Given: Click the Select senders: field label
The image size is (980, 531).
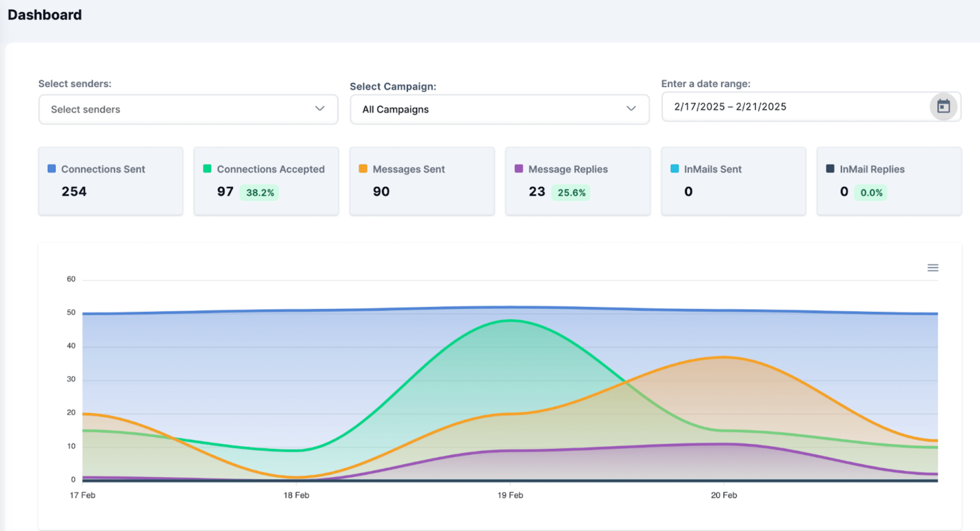Looking at the screenshot, I should 75,83.
